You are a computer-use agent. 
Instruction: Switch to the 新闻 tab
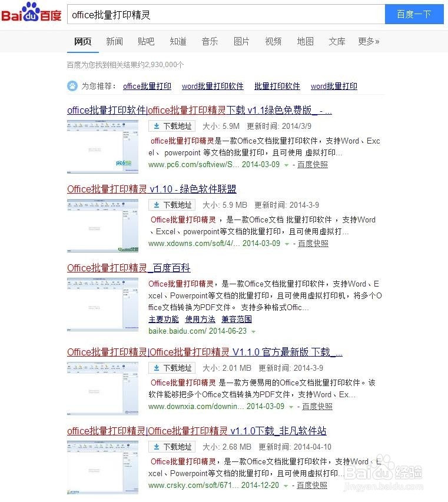click(x=114, y=41)
